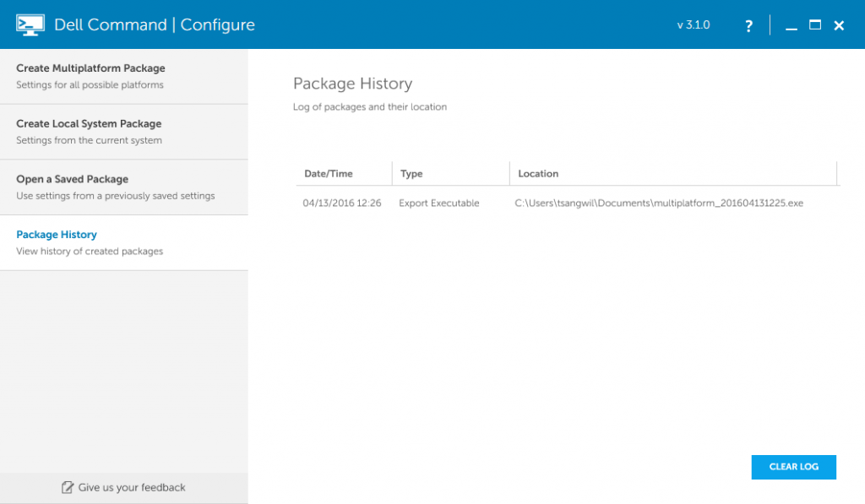Click the feedback pencil icon
This screenshot has width=865, height=504.
68,487
